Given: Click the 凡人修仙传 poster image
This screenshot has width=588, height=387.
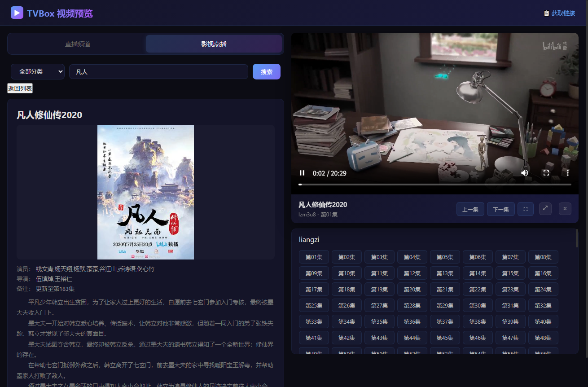Looking at the screenshot, I should [145, 192].
